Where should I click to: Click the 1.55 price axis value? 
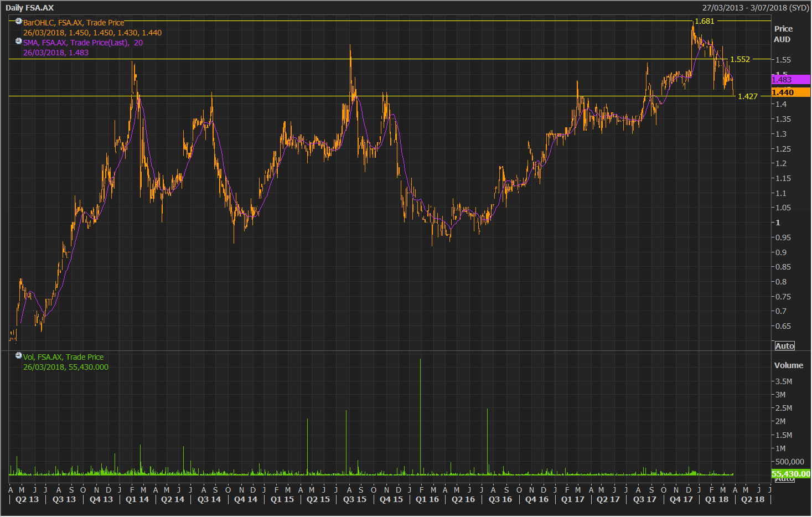783,60
